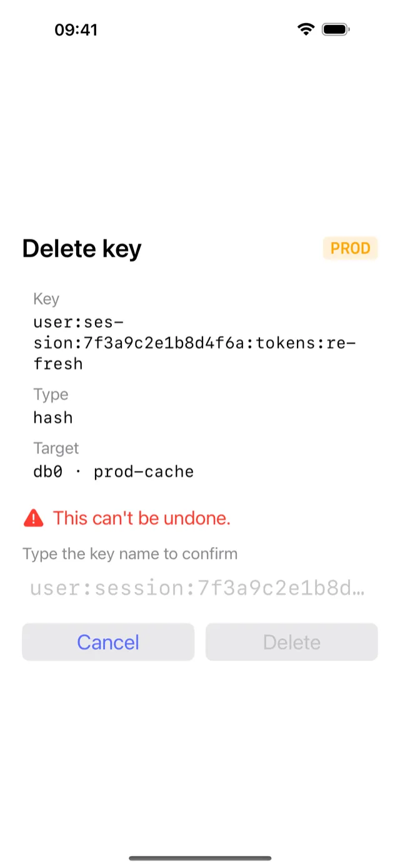Tap the disabled Delete button

(292, 642)
